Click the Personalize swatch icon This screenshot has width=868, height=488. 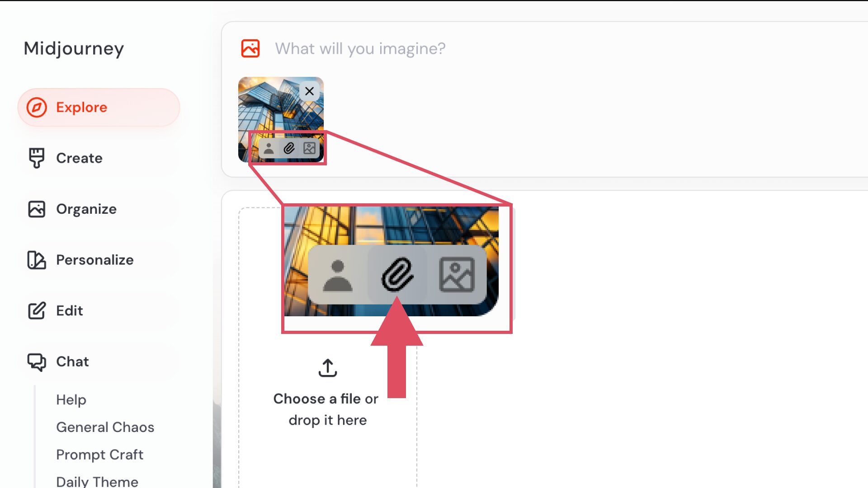[x=37, y=260]
